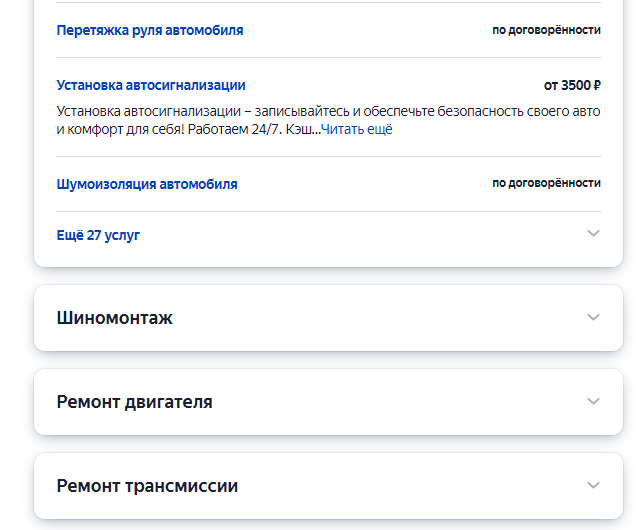Expand Ремонт двигателя with its chevron arrow
This screenshot has height=530, width=639.
[x=593, y=402]
